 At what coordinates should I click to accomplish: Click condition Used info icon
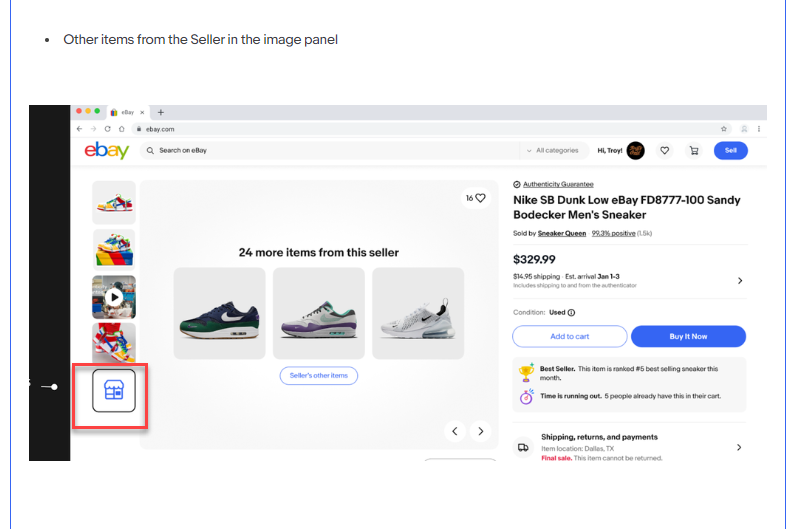click(571, 313)
